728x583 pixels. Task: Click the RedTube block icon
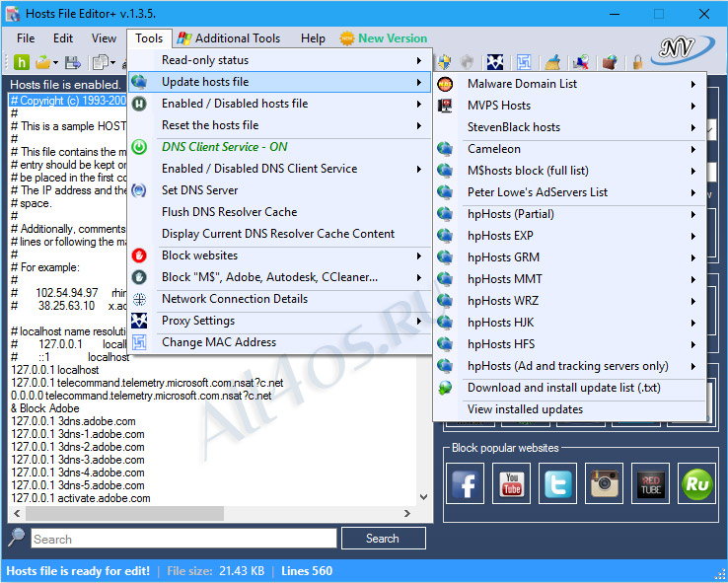pyautogui.click(x=650, y=483)
